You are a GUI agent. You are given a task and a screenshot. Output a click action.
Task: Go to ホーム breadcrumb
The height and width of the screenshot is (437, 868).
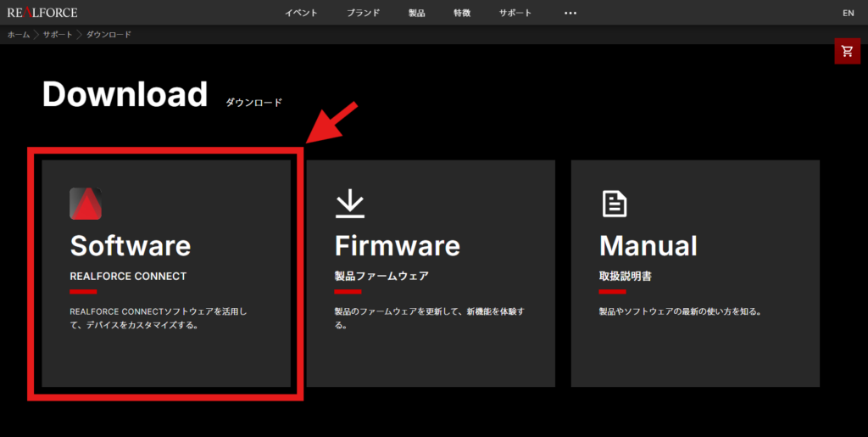[19, 34]
